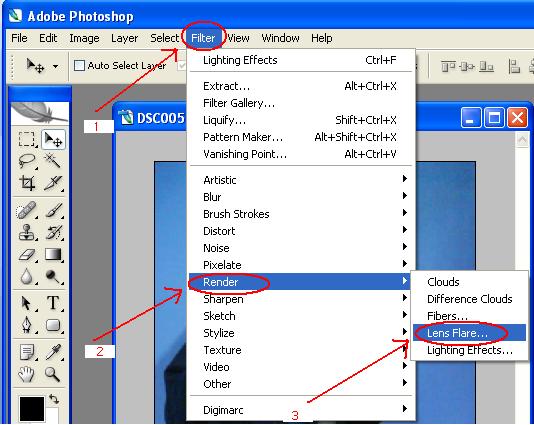
Task: Enable the Auto Select Layer checkbox
Action: click(x=79, y=65)
